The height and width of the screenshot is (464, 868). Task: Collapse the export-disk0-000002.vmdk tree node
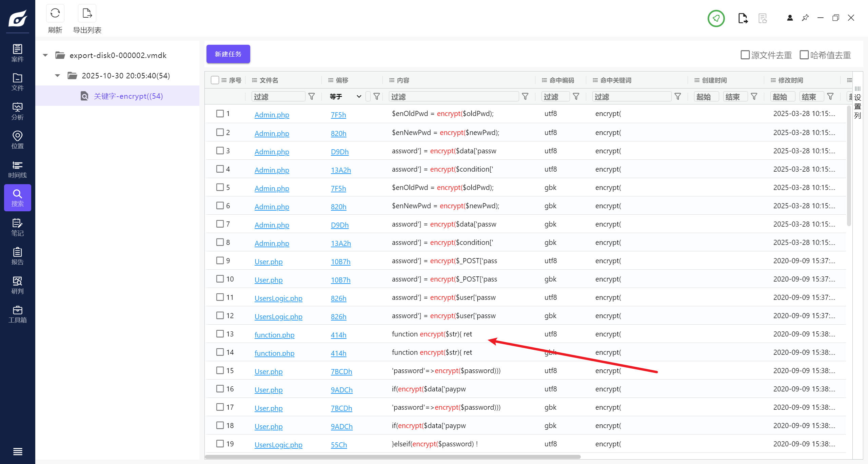[45, 55]
